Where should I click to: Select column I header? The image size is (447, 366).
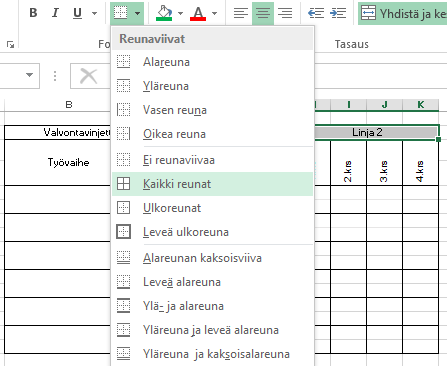tap(348, 105)
